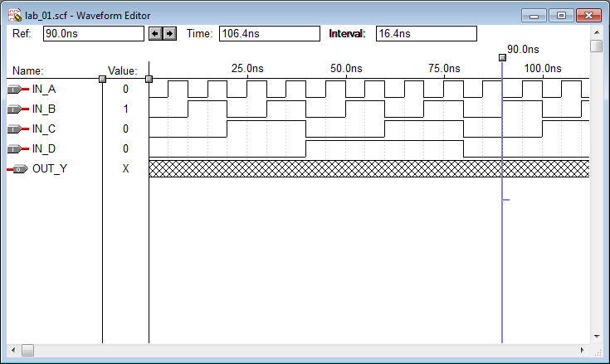Screen dimensions: 610x364
Task: Click the IN_A value 0 cell
Action: pos(125,90)
